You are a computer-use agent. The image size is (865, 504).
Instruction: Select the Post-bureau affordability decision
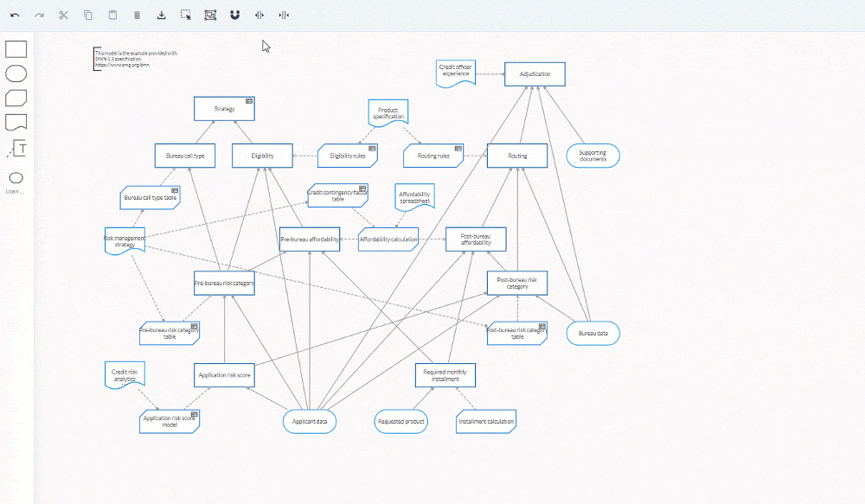(x=476, y=239)
